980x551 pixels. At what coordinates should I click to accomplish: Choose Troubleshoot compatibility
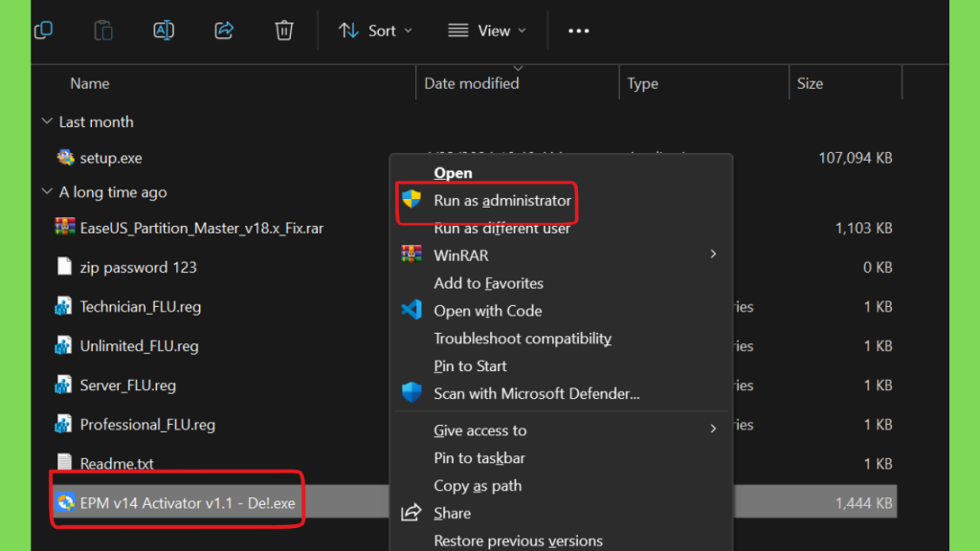(x=523, y=339)
